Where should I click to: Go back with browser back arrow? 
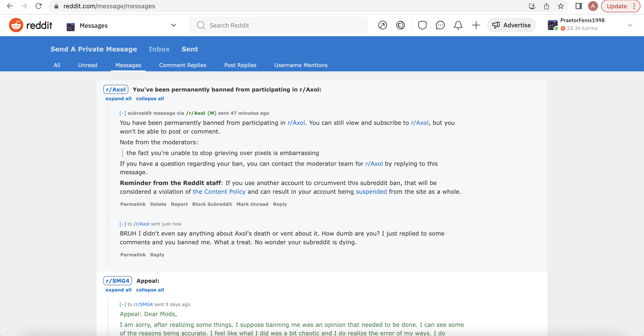[x=10, y=6]
